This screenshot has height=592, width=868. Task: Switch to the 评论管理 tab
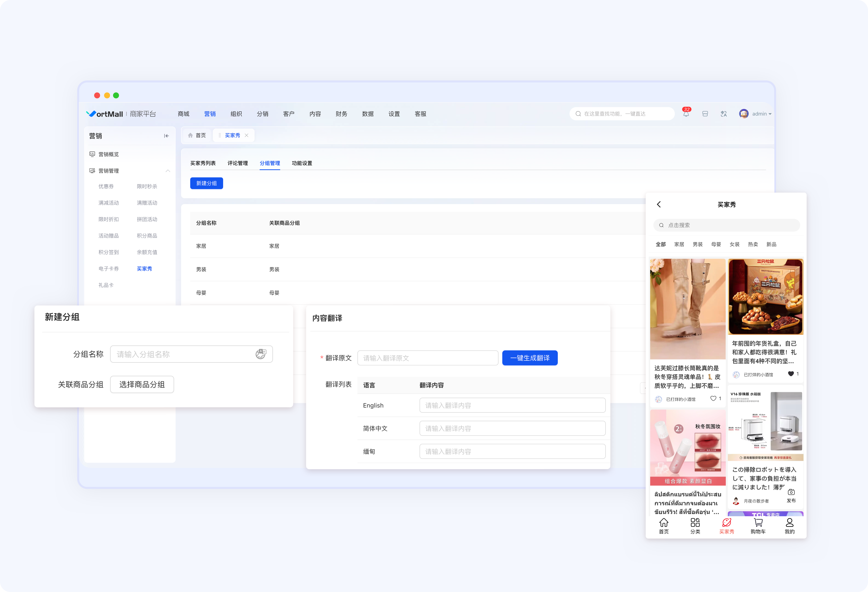(238, 163)
